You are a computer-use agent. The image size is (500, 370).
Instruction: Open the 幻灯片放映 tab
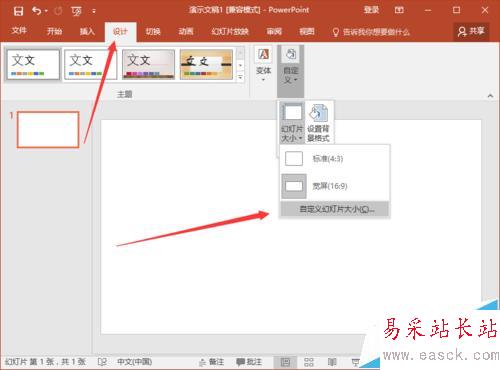pyautogui.click(x=230, y=32)
